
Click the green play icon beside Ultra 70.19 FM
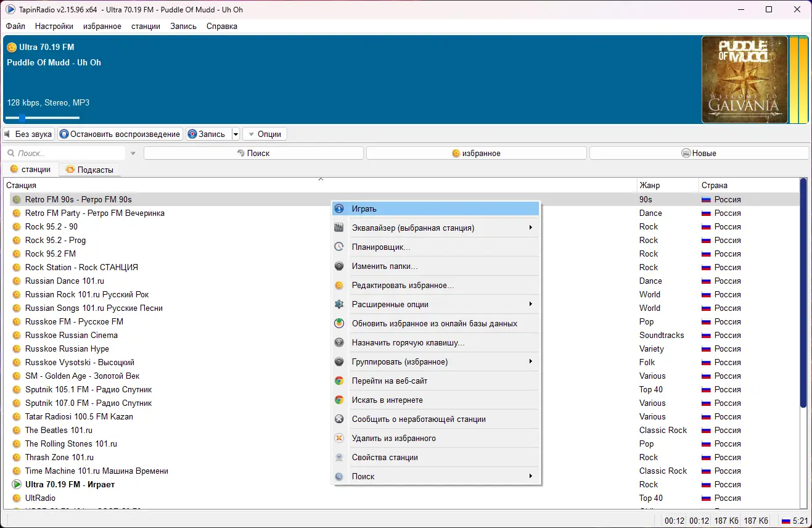click(17, 485)
